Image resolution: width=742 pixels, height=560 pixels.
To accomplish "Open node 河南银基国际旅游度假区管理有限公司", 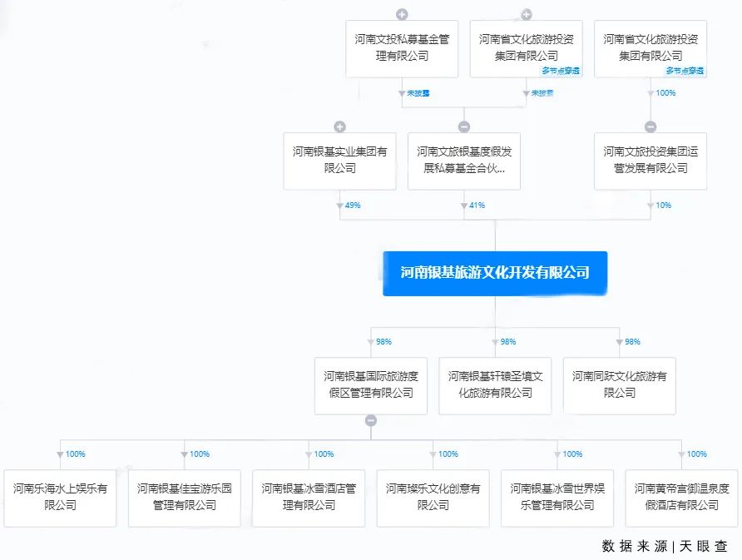I will pos(371,386).
